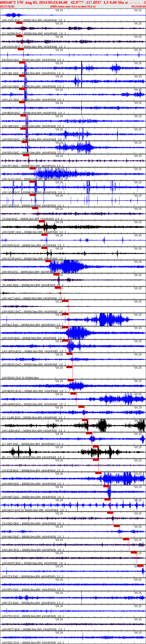Select the UW.STOR.HHZ station label
Viewport: 146px width, 644px height.
[x=12, y=259]
